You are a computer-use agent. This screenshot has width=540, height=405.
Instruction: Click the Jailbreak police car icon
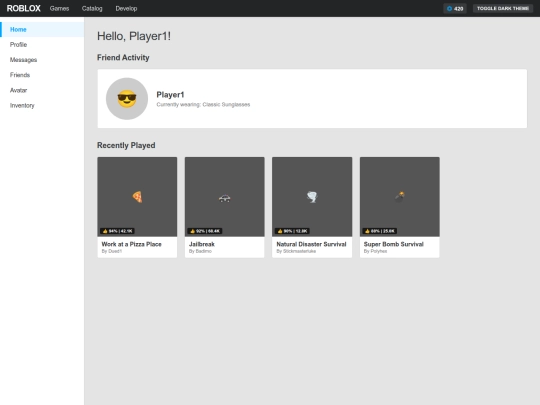pyautogui.click(x=225, y=198)
